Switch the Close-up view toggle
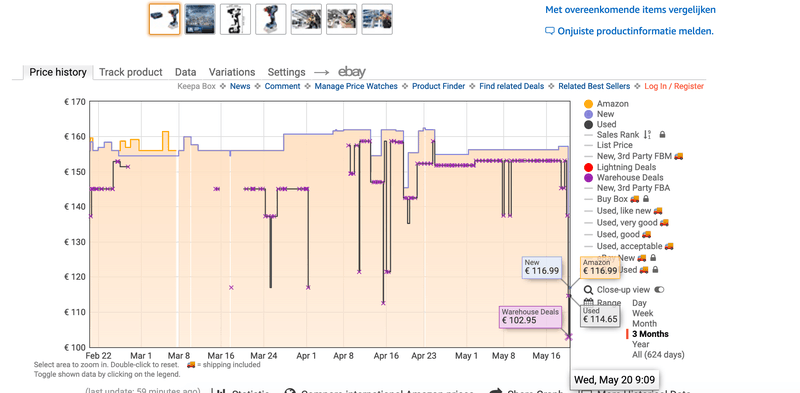Viewport: 800px width, 393px height. coord(659,290)
